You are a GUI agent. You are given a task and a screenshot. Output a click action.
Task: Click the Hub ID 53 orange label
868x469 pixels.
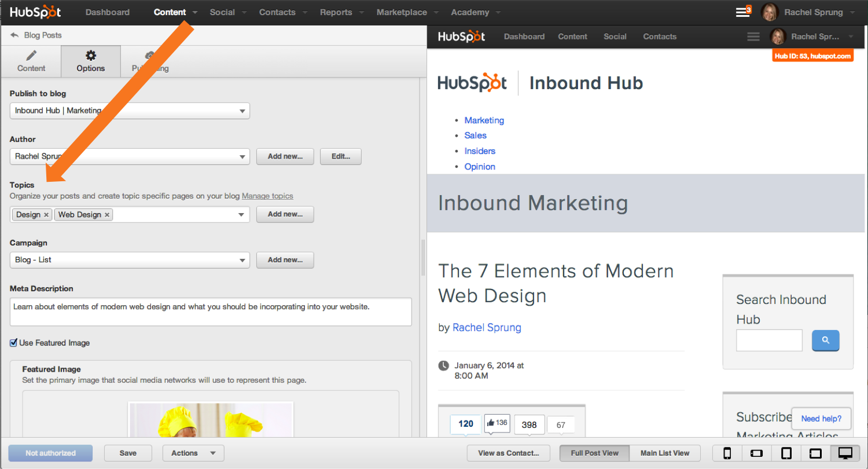click(x=812, y=56)
